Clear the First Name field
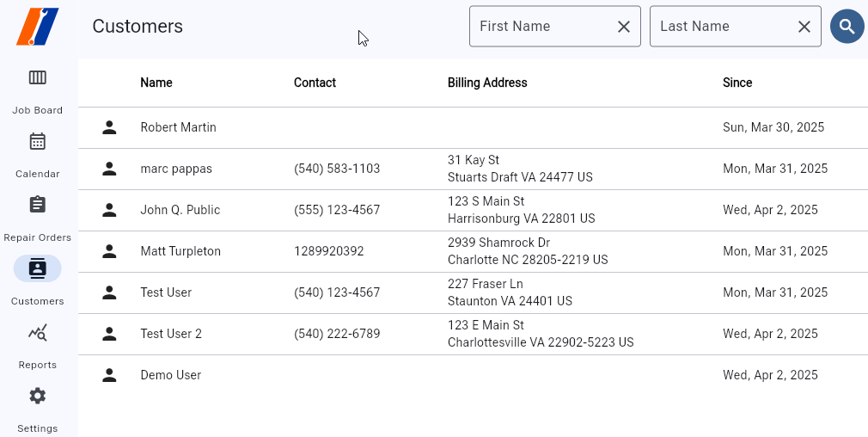Viewport: 868px width, 437px height. tap(624, 27)
